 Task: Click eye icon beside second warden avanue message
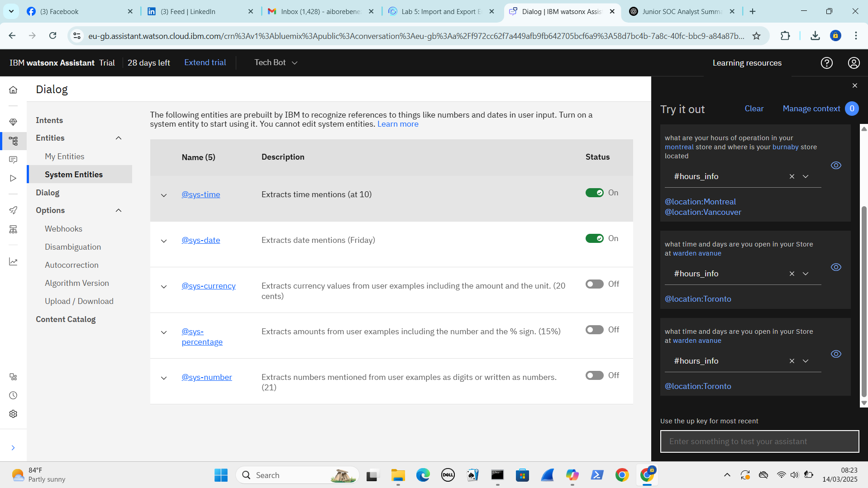pos(836,267)
